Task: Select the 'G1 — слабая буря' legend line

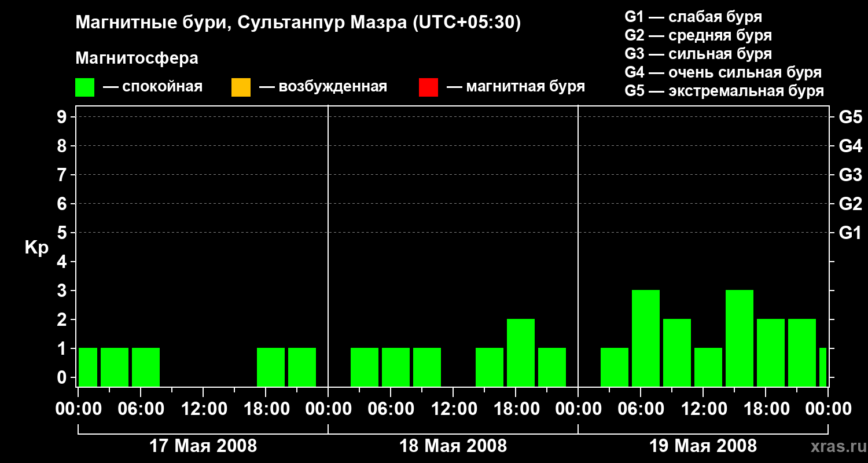Action: (x=693, y=17)
